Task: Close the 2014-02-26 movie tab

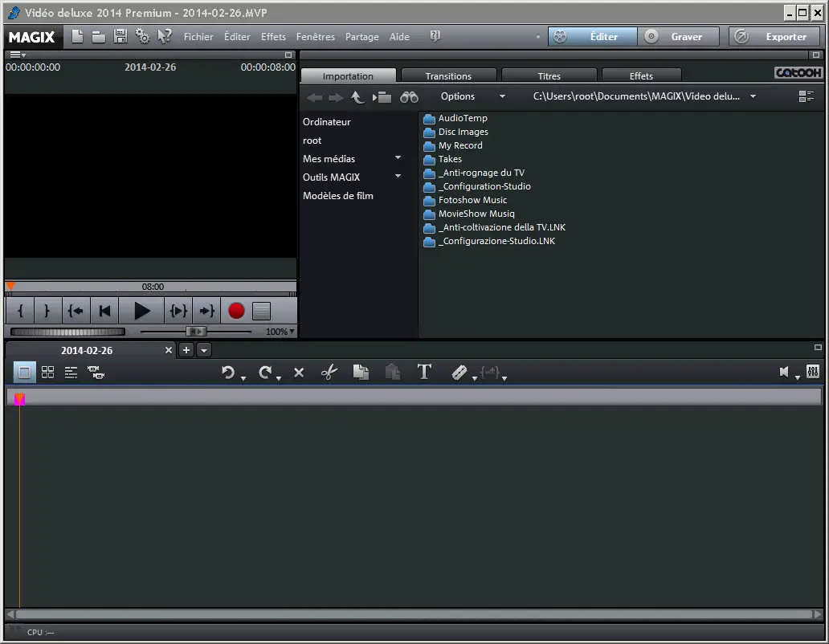Action: point(169,350)
